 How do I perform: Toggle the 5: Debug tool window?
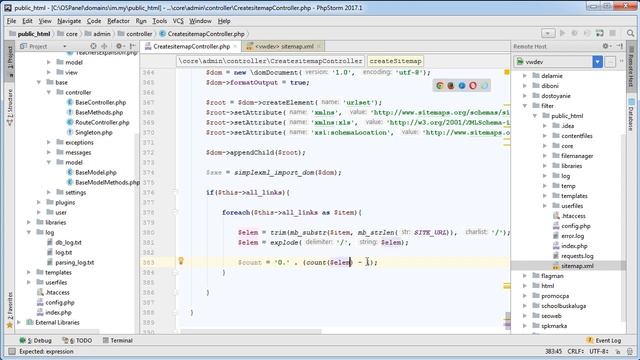[36, 340]
